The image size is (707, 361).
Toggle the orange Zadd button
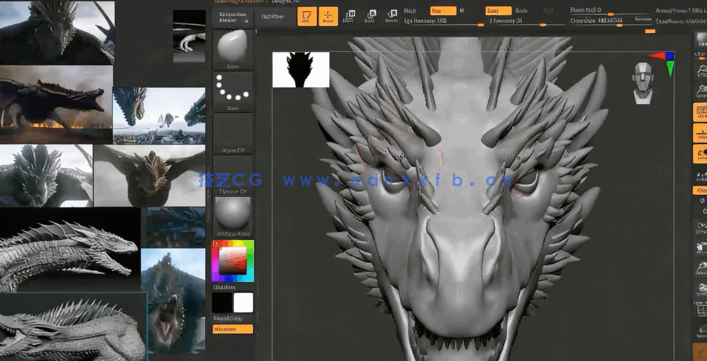point(498,10)
